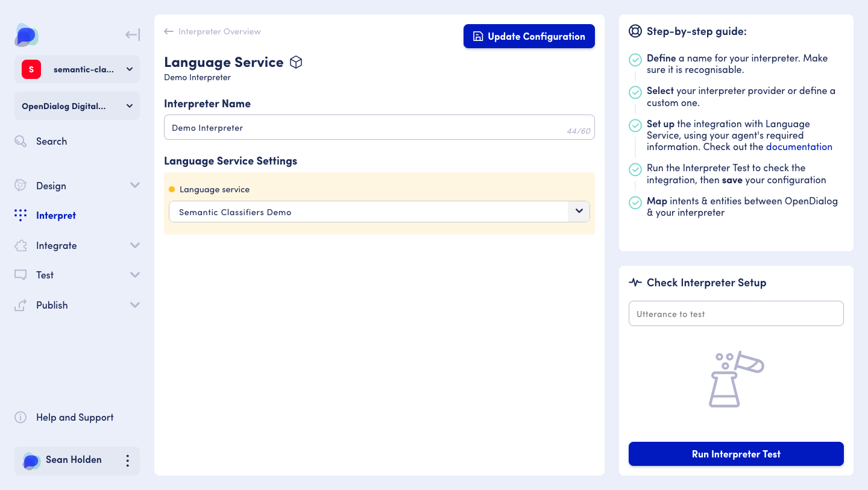Click the Utterance to test field

(735, 313)
